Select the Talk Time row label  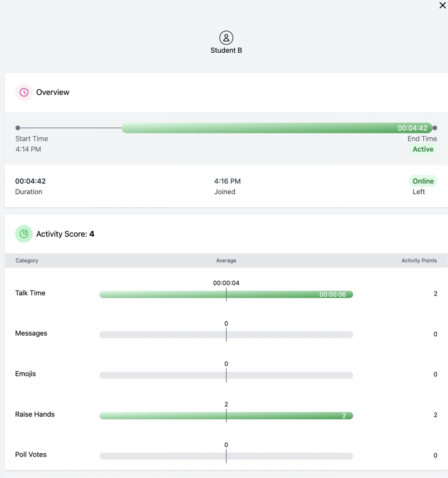[30, 293]
